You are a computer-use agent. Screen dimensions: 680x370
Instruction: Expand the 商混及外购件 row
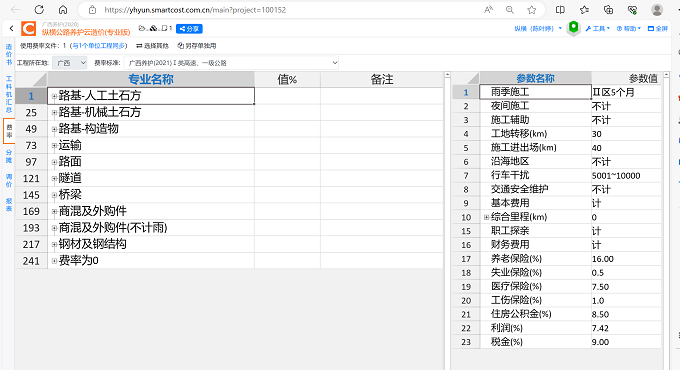tap(54, 212)
